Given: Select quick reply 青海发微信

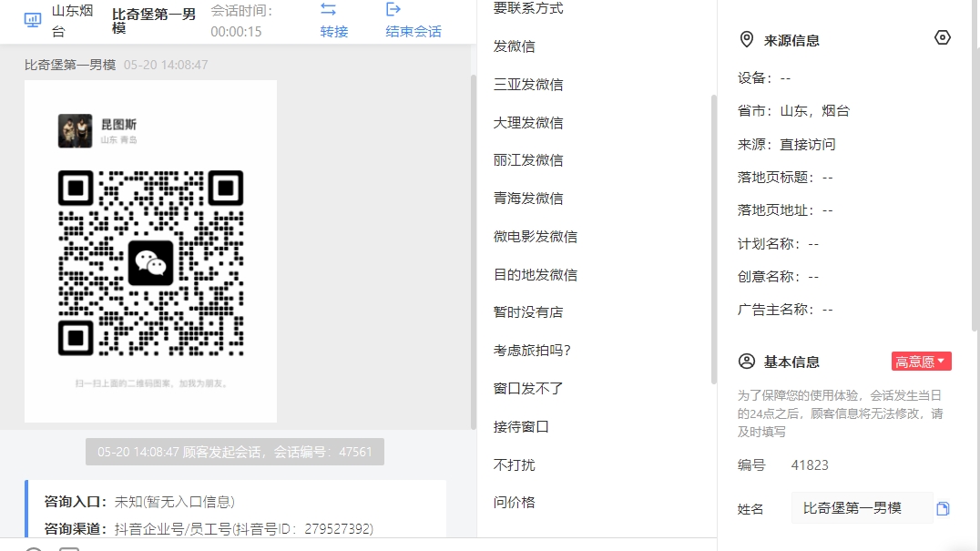Looking at the screenshot, I should tap(528, 198).
